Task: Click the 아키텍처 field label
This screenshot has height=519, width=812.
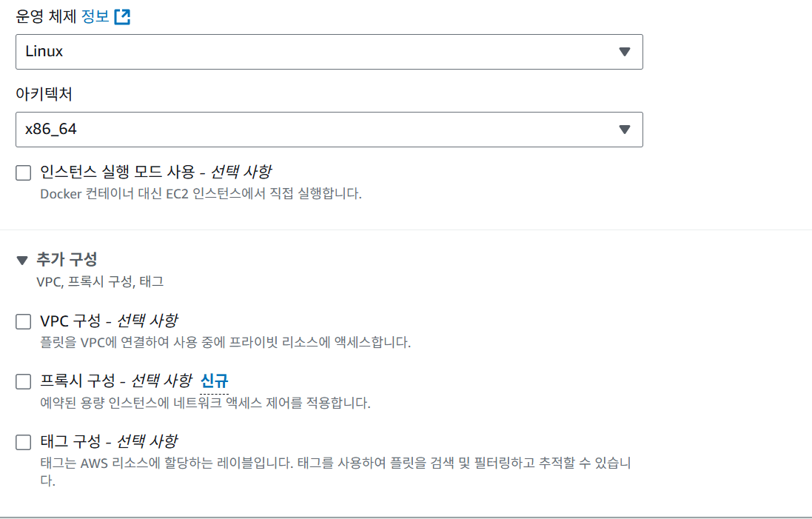Action: click(x=44, y=94)
